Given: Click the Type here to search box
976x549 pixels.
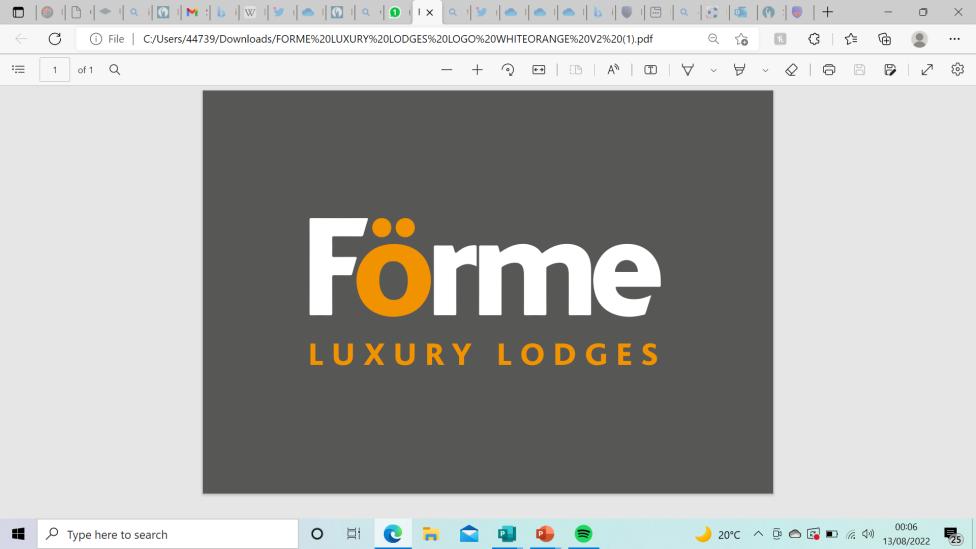Looking at the screenshot, I should tap(168, 534).
